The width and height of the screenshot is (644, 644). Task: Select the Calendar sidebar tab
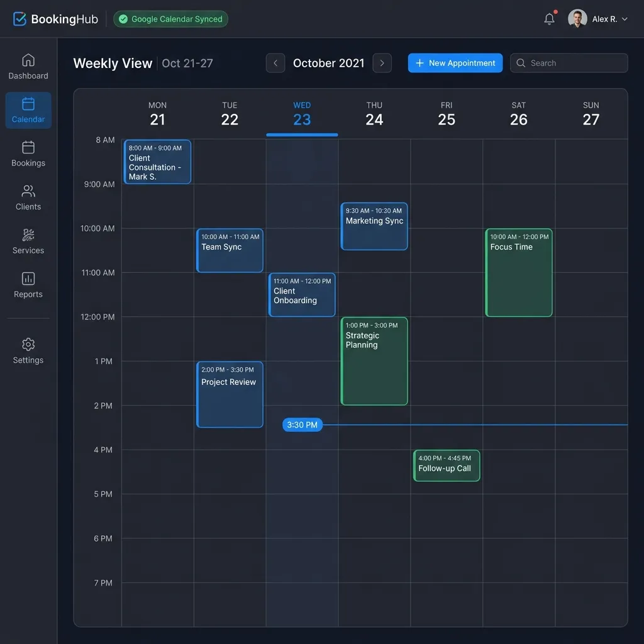click(x=28, y=111)
